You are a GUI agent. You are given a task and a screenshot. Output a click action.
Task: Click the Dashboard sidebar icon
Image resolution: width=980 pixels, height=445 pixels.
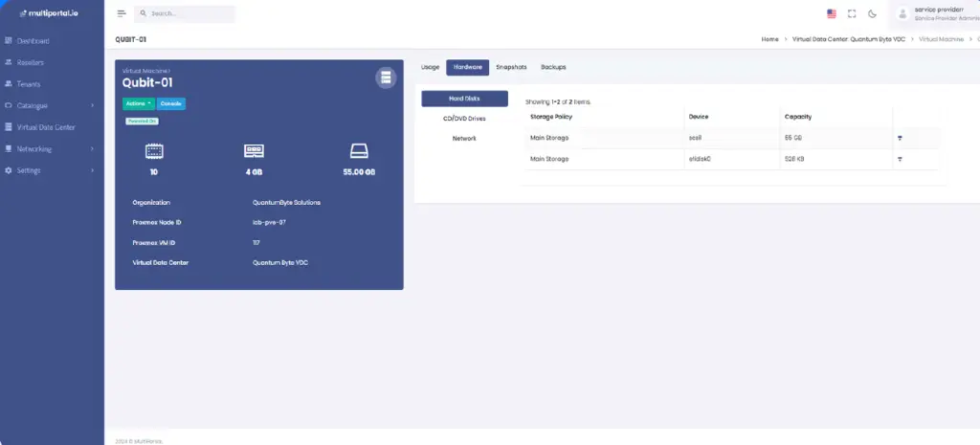pos(9,40)
